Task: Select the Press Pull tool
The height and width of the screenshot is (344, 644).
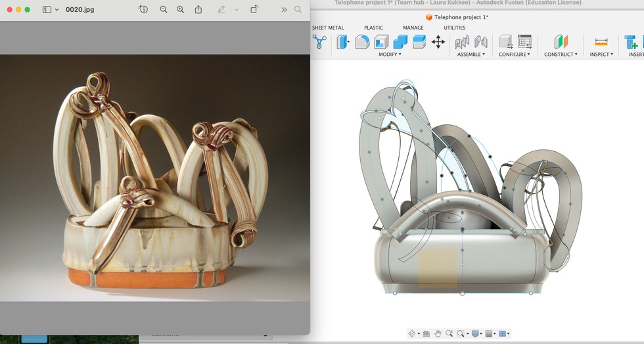Action: tap(343, 42)
